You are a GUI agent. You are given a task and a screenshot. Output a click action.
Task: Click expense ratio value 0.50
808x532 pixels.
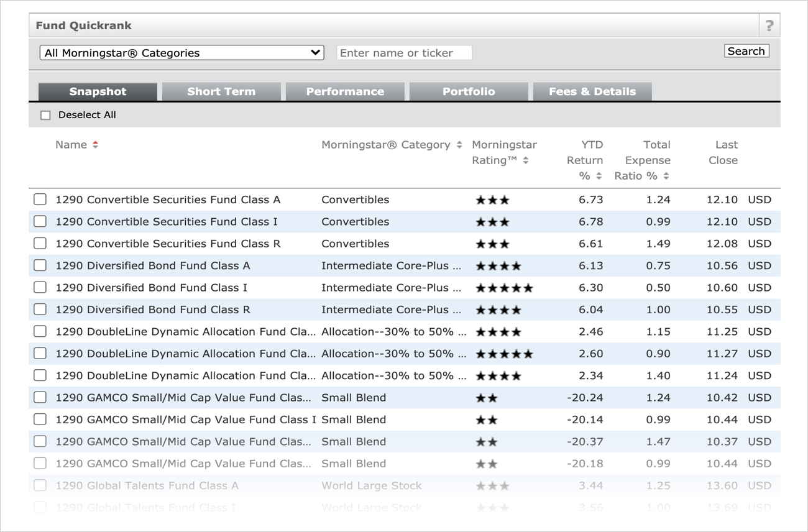click(658, 288)
